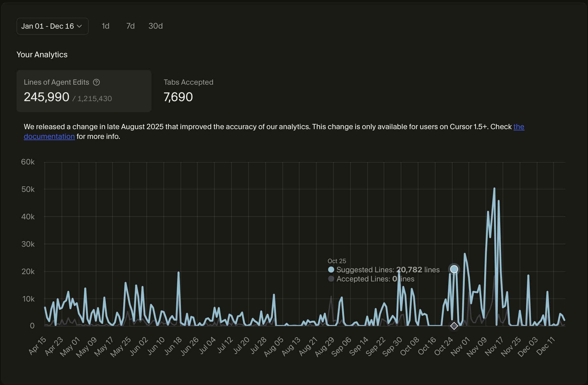
Task: Click the Oct 25 tooltip date label
Action: click(x=337, y=261)
